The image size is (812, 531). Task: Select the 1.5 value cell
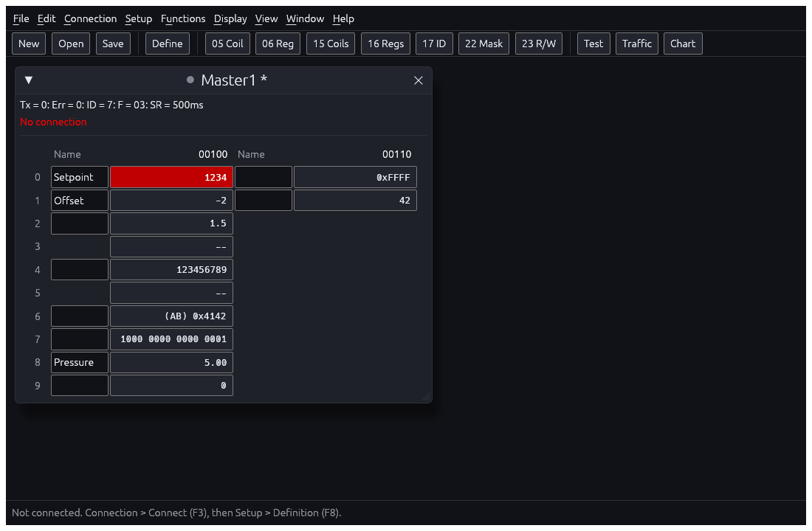pos(171,223)
